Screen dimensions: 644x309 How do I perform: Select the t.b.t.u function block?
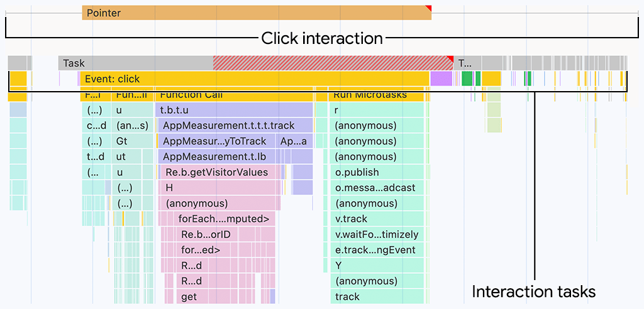tap(234, 110)
